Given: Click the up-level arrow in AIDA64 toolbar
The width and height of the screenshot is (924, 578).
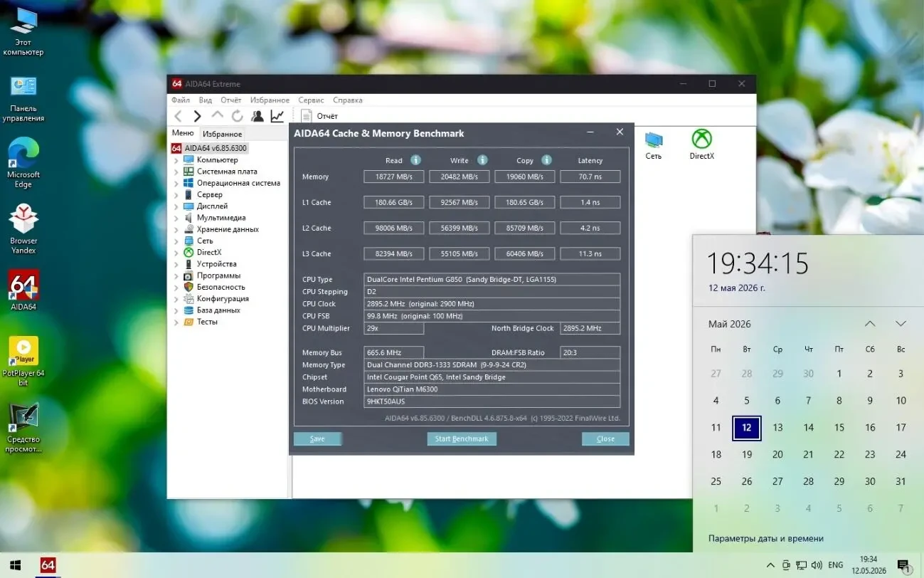Looking at the screenshot, I should click(217, 115).
